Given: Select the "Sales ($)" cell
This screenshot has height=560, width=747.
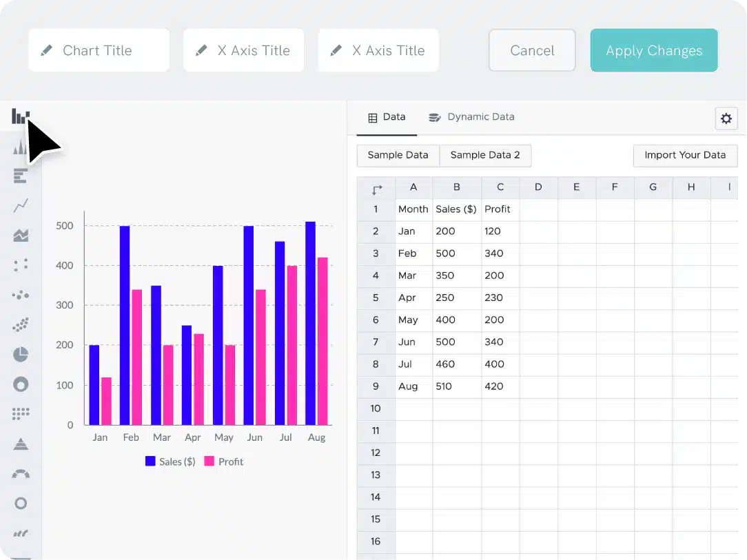Looking at the screenshot, I should (457, 209).
